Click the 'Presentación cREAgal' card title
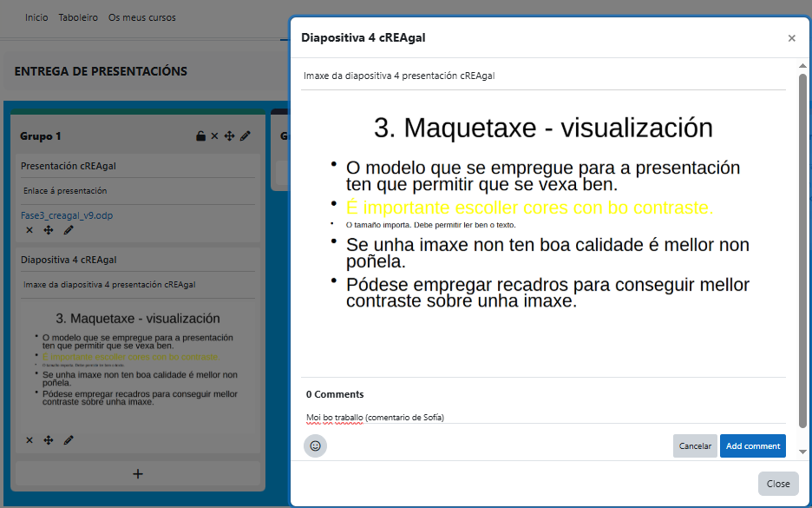The width and height of the screenshot is (812, 508). pos(69,166)
